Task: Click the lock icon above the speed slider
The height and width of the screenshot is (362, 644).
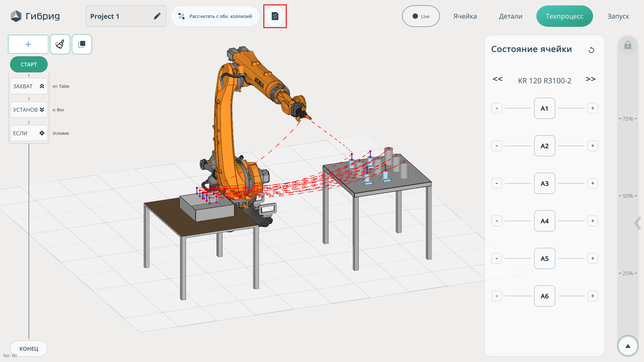Action: click(628, 45)
